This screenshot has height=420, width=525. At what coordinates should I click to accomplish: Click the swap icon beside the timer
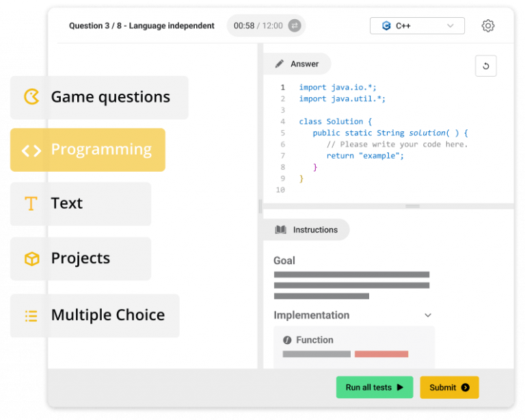[295, 26]
